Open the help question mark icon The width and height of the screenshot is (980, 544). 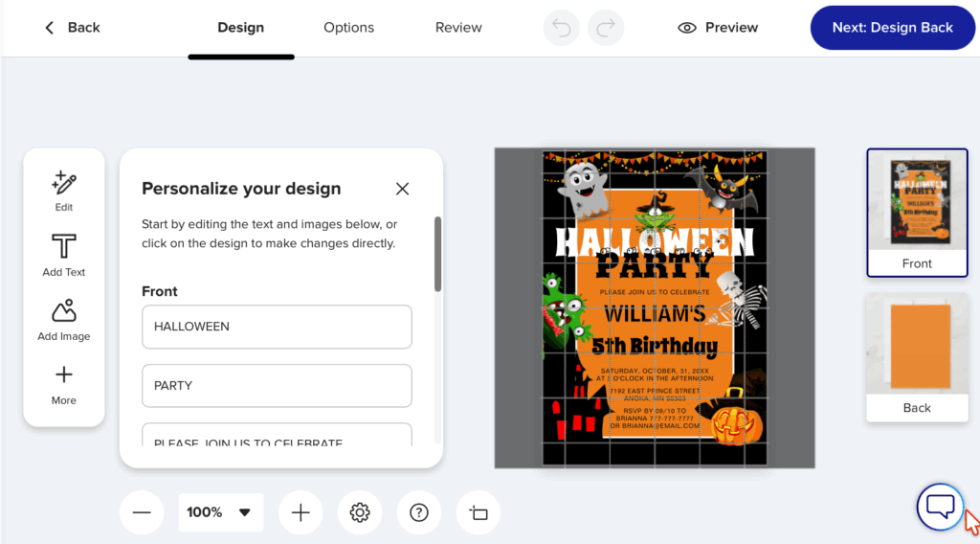[418, 512]
